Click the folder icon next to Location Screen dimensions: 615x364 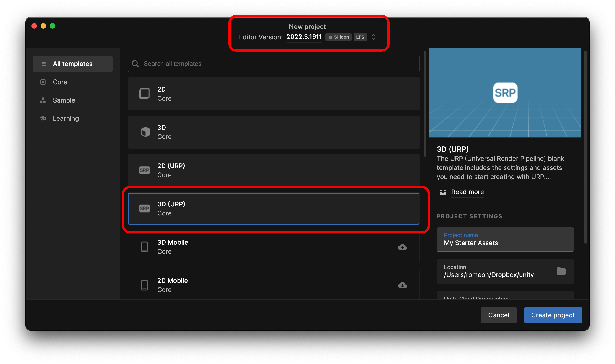(x=561, y=271)
